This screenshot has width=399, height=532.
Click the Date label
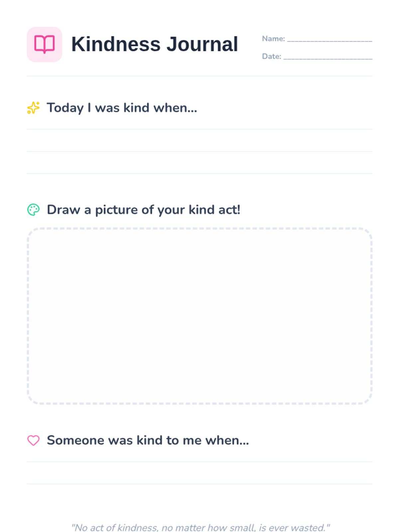pyautogui.click(x=271, y=57)
